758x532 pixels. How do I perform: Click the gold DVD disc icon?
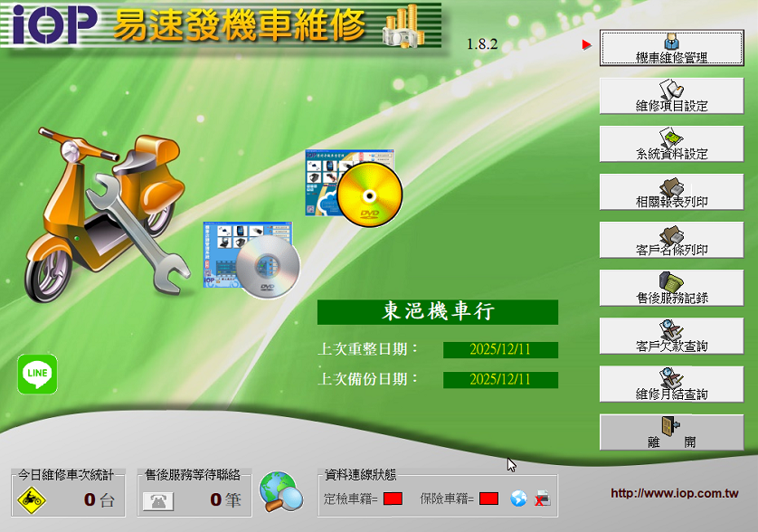point(369,194)
